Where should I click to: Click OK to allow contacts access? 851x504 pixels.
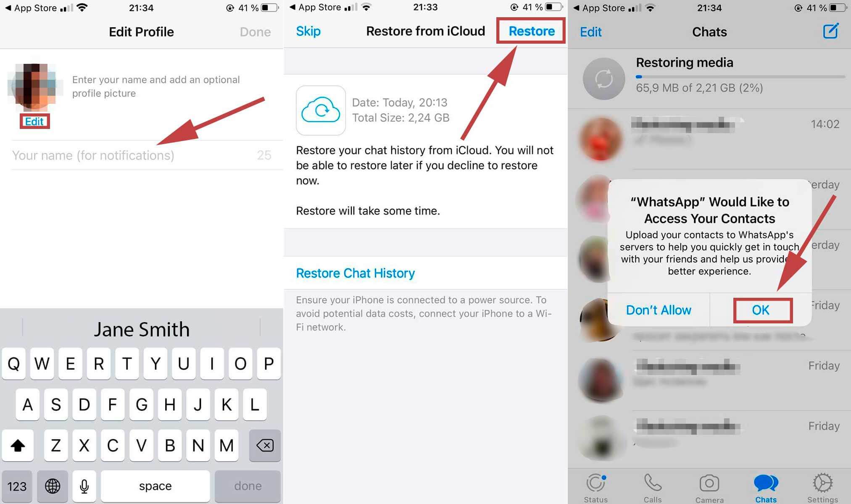[x=760, y=310]
